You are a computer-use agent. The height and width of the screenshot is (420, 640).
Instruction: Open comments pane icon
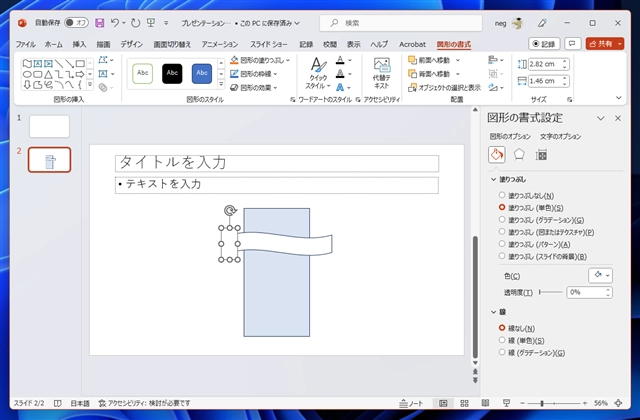pyautogui.click(x=573, y=44)
